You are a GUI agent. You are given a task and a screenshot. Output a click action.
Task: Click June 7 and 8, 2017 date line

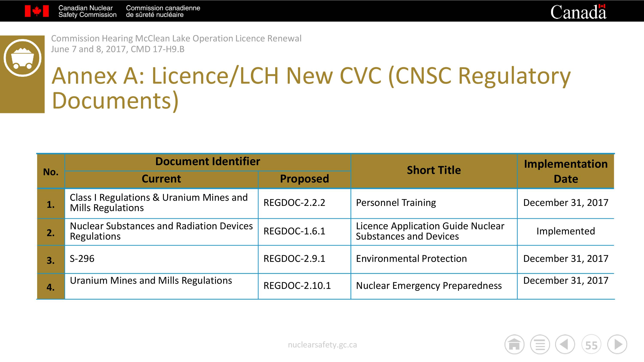coord(118,49)
